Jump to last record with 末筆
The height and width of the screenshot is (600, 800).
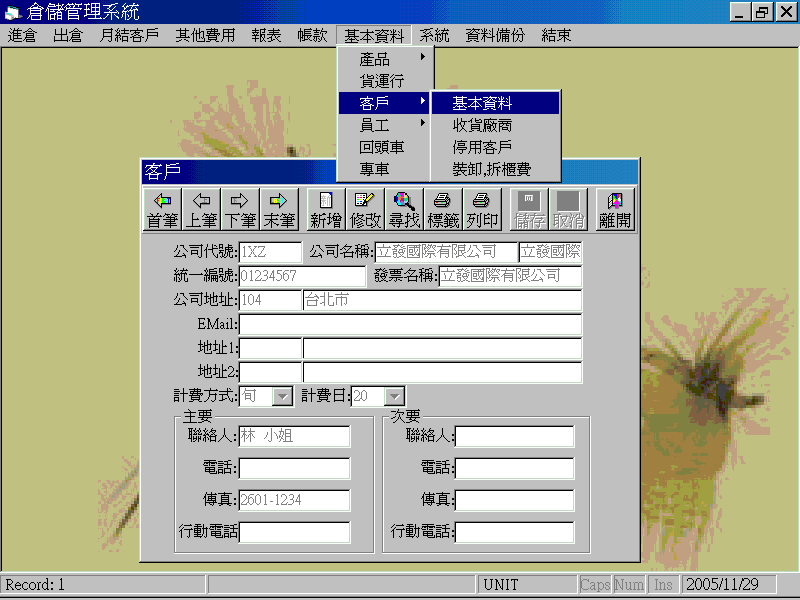coord(279,210)
